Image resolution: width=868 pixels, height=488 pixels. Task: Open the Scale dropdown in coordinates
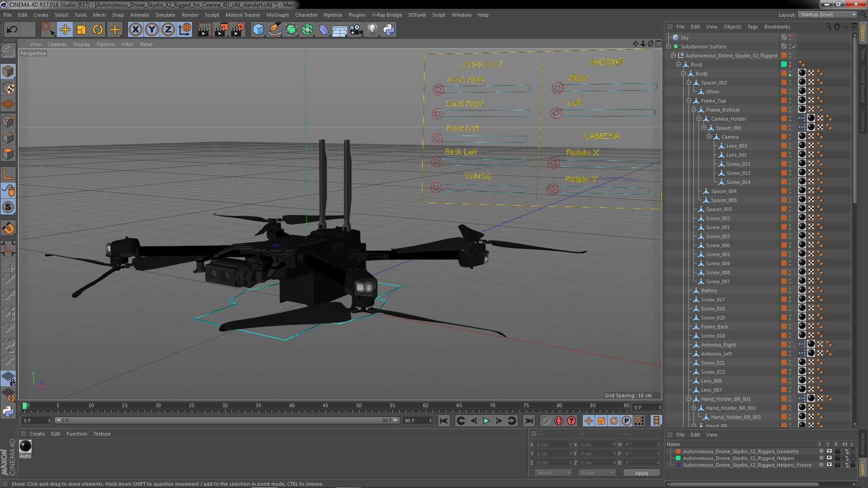(x=597, y=473)
